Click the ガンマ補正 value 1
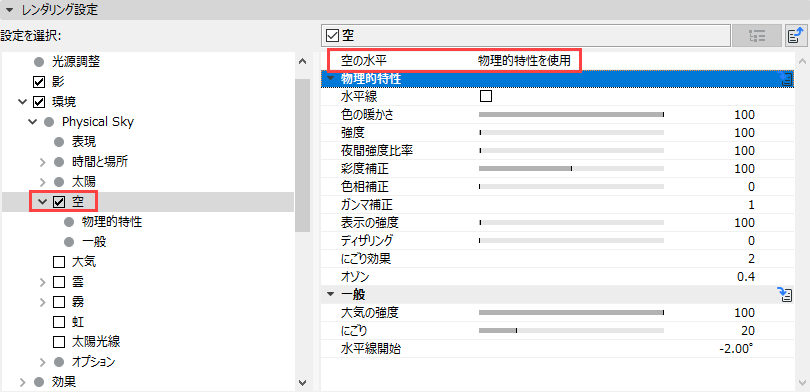Viewport: 810px width, 392px height. [x=752, y=205]
